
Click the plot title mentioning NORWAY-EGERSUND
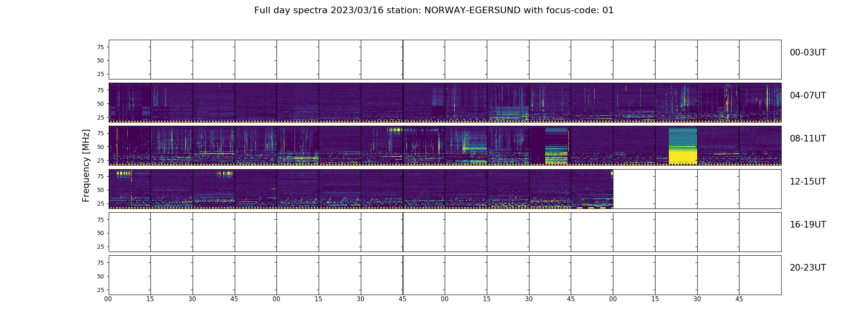coord(434,10)
